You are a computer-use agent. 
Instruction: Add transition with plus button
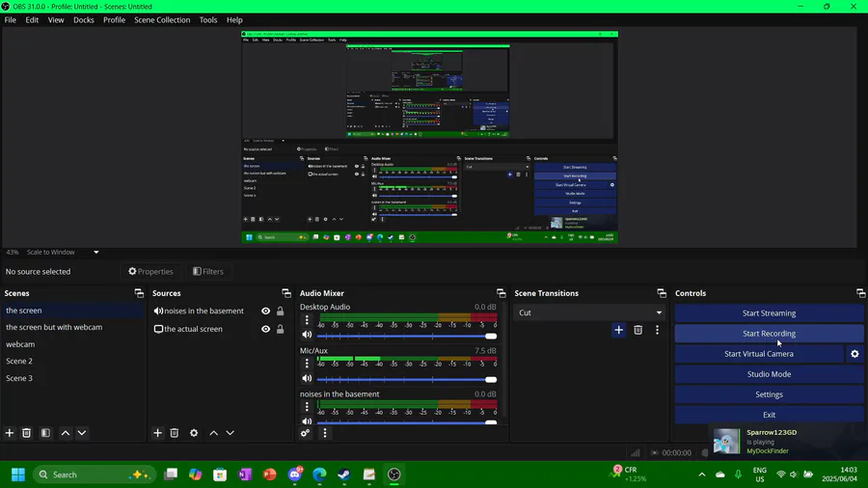click(x=618, y=330)
